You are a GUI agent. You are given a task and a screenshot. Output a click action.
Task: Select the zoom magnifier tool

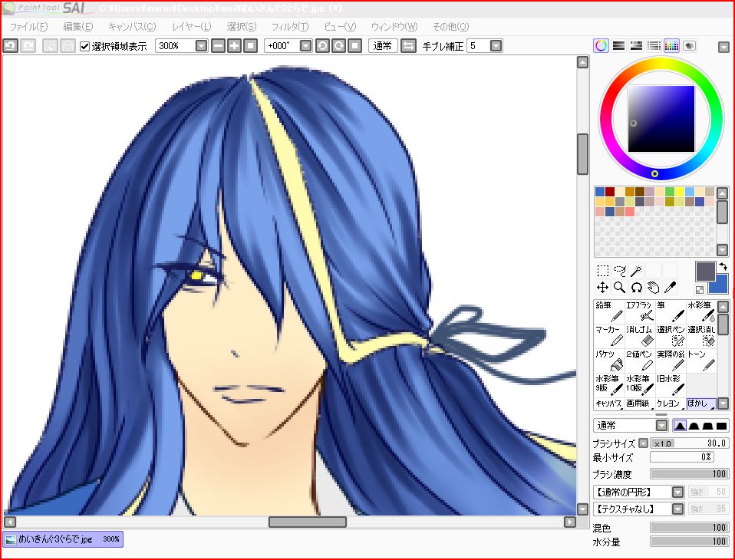pos(620,287)
